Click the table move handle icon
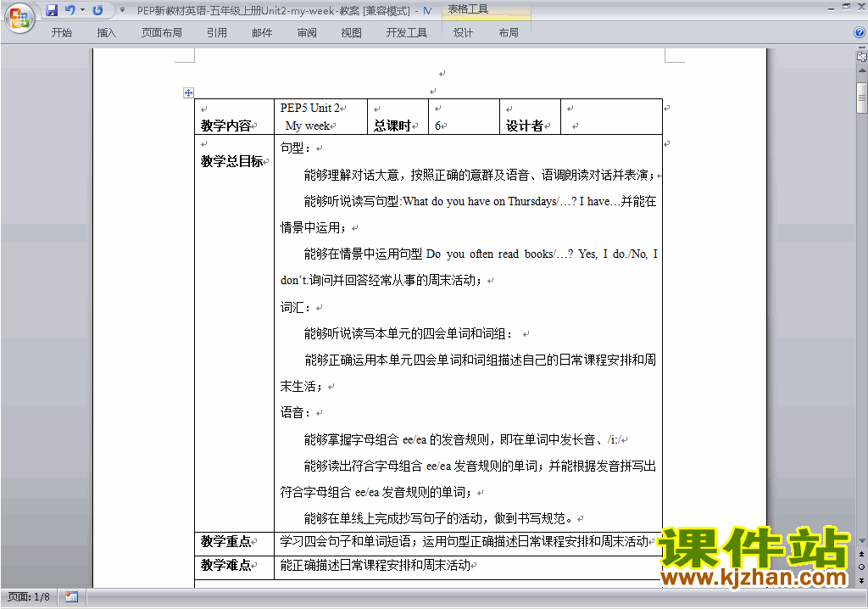The image size is (868, 609). coord(188,92)
